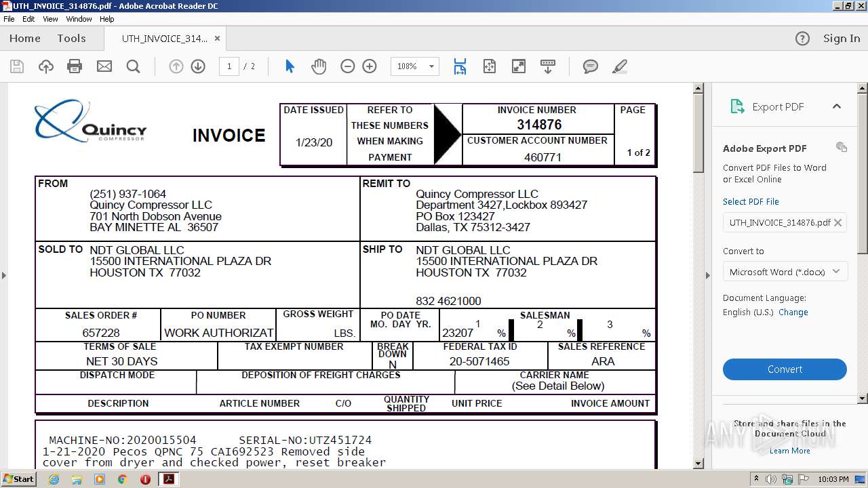Add a comment bubble icon
The height and width of the screenshot is (488, 868).
click(x=591, y=66)
